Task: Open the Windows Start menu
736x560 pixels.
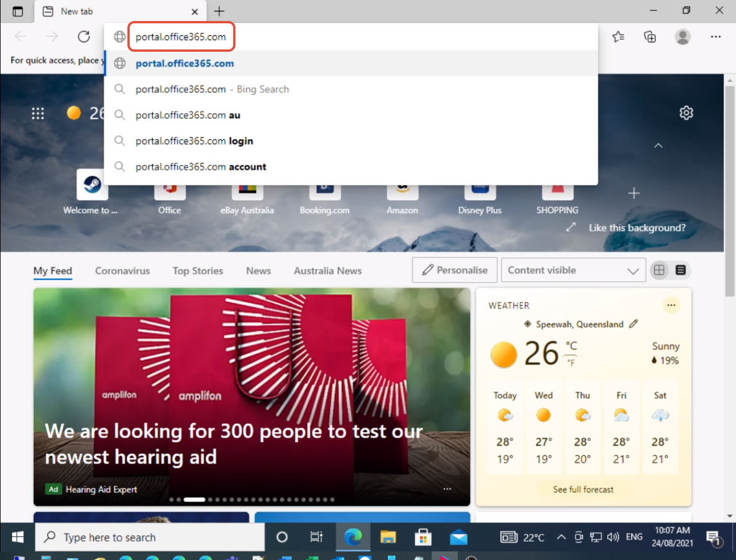Action: tap(18, 537)
